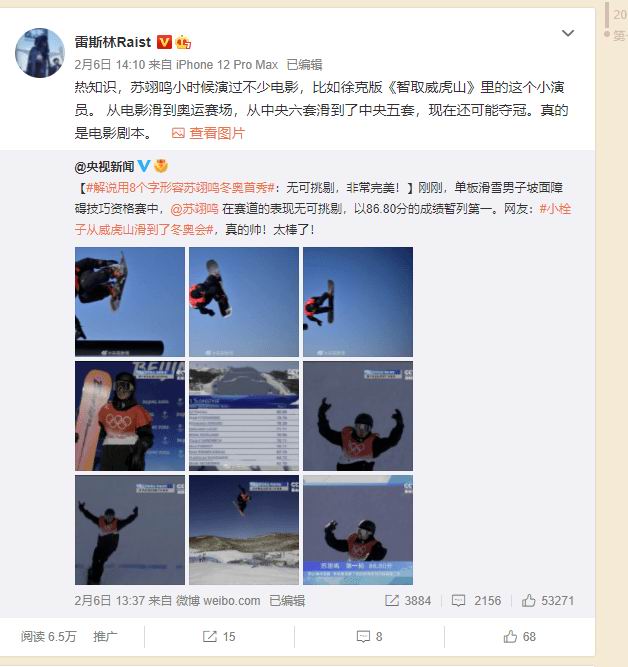Toggle like on post with 68 likes

click(520, 637)
